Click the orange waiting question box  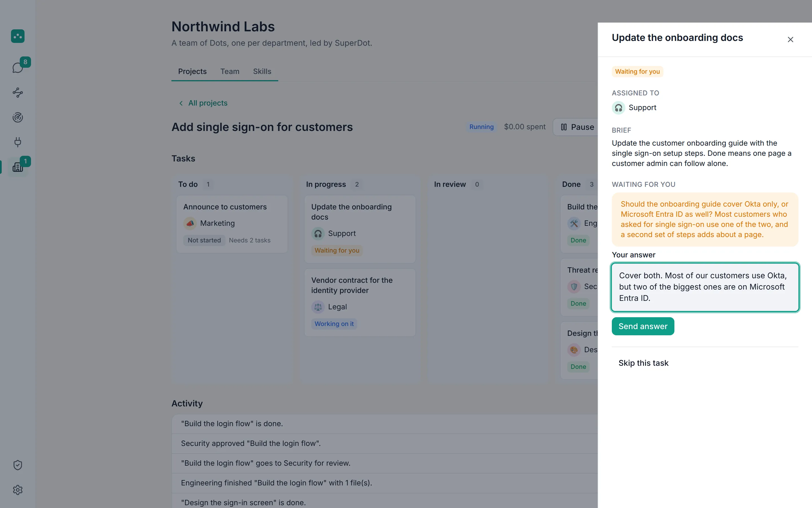pos(705,219)
